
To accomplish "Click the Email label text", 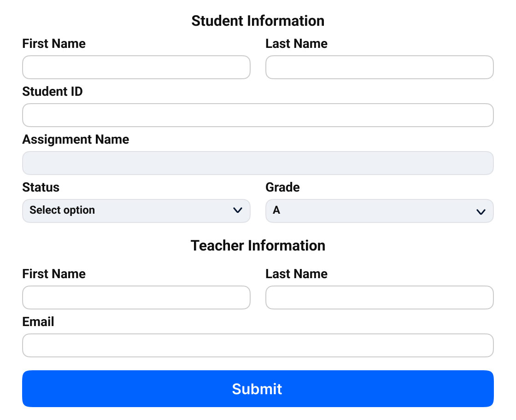I will 38,321.
